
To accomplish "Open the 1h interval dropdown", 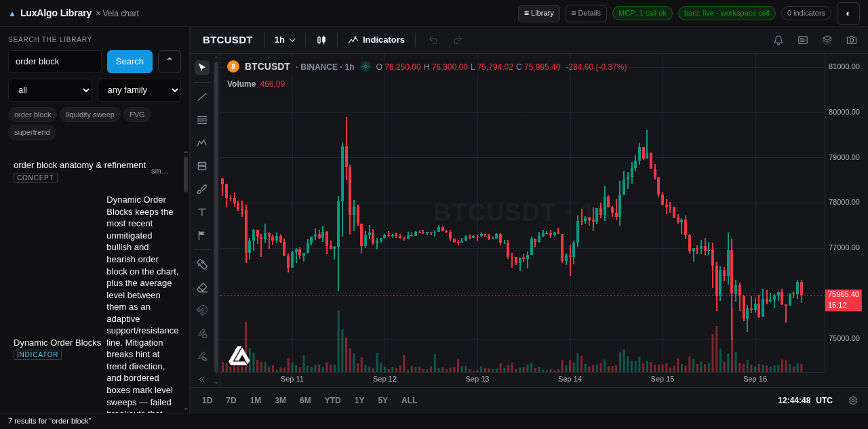I will tap(285, 40).
